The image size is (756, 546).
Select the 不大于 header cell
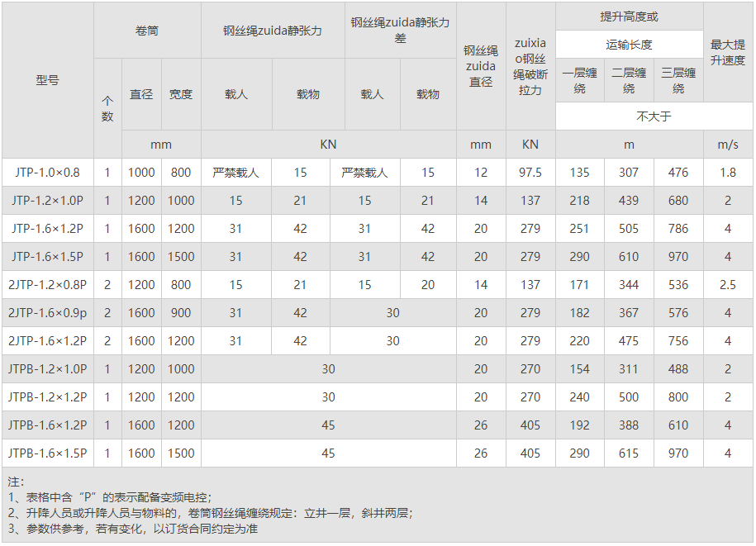(654, 116)
